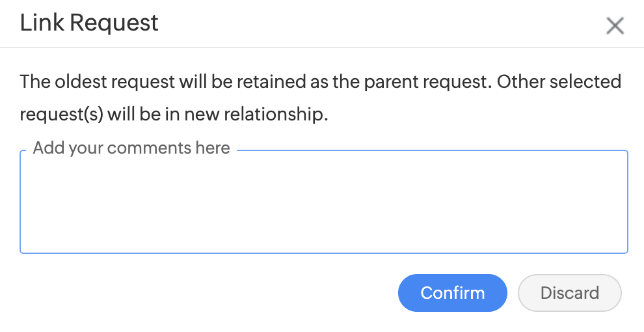Place cursor inside the comments box
This screenshot has width=644, height=332.
point(323,205)
